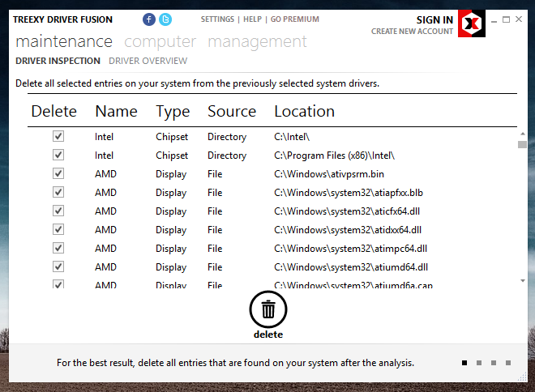Select the second tip page indicator square
This screenshot has width=535, height=392.
tap(479, 363)
